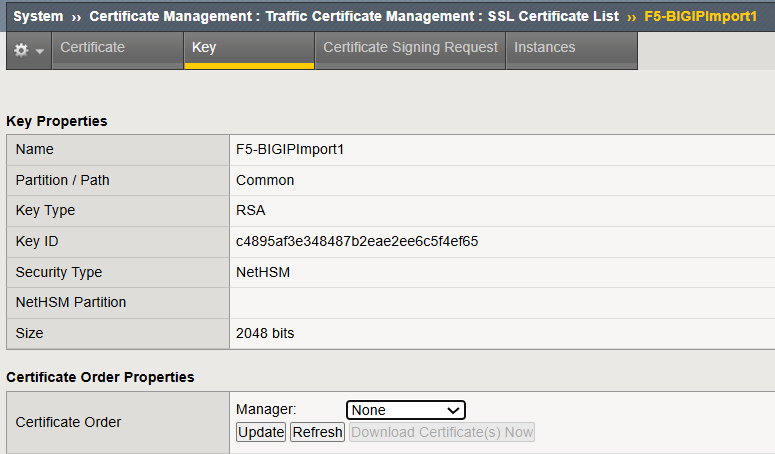Select the Key ID hash value
The width and height of the screenshot is (775, 454).
pyautogui.click(x=357, y=241)
